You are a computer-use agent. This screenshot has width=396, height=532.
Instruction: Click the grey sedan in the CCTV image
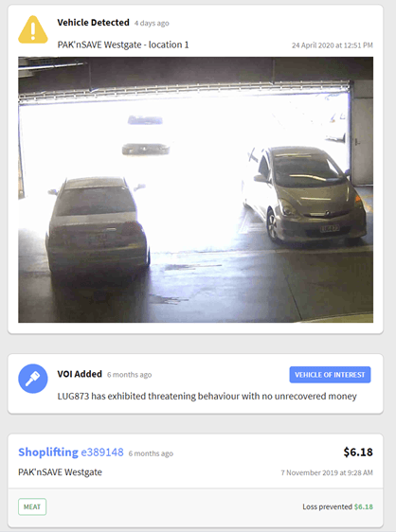click(x=98, y=224)
